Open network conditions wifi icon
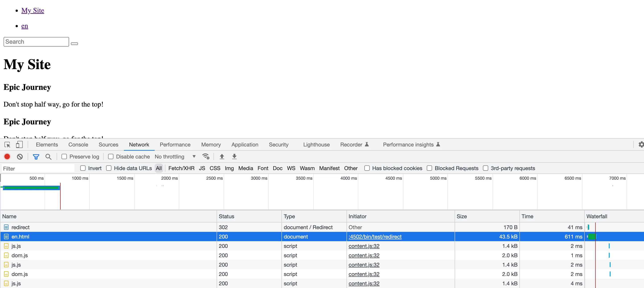 205,157
